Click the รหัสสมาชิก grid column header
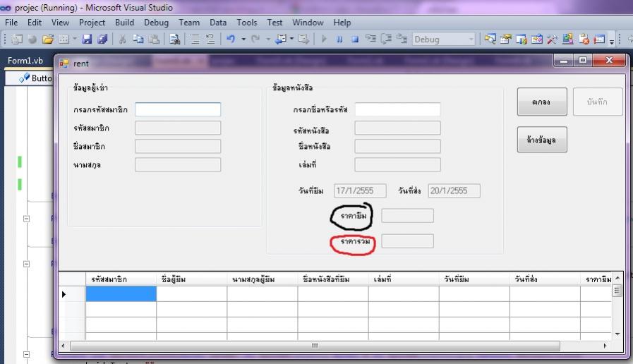Image resolution: width=633 pixels, height=364 pixels. (x=121, y=279)
